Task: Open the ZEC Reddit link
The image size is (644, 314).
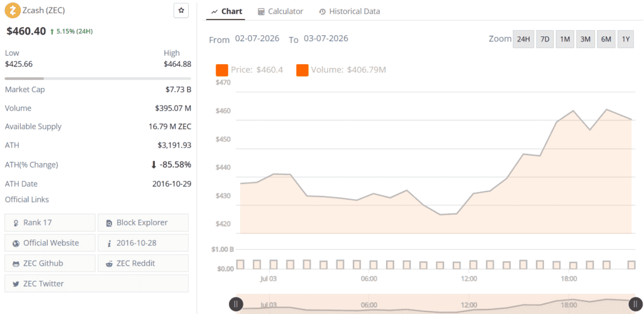Action: pyautogui.click(x=143, y=263)
